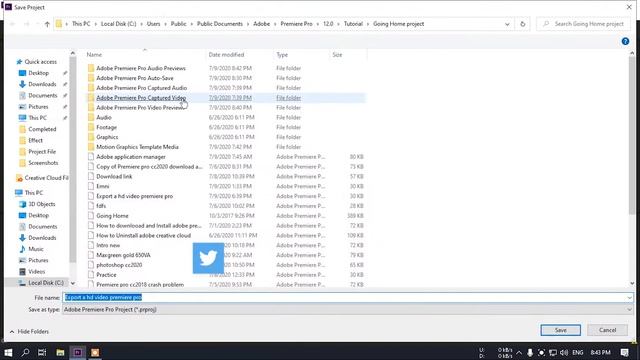Screen dimensions: 640x360
Task: Refresh the Going Home project folder
Action: click(522, 24)
